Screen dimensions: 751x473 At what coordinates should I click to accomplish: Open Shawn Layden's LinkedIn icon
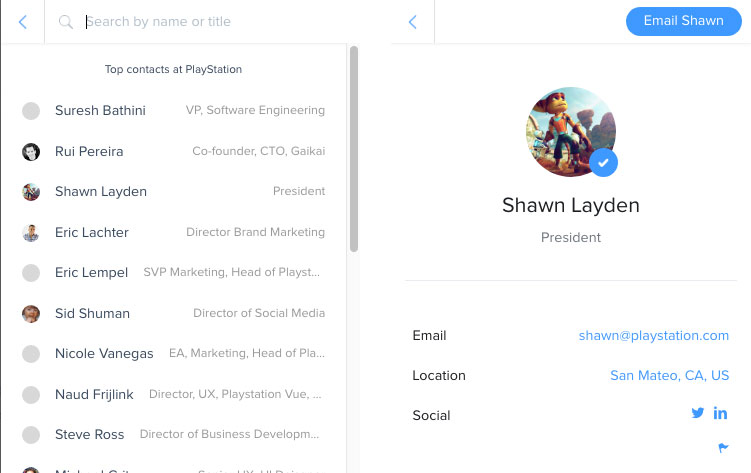pyautogui.click(x=720, y=413)
